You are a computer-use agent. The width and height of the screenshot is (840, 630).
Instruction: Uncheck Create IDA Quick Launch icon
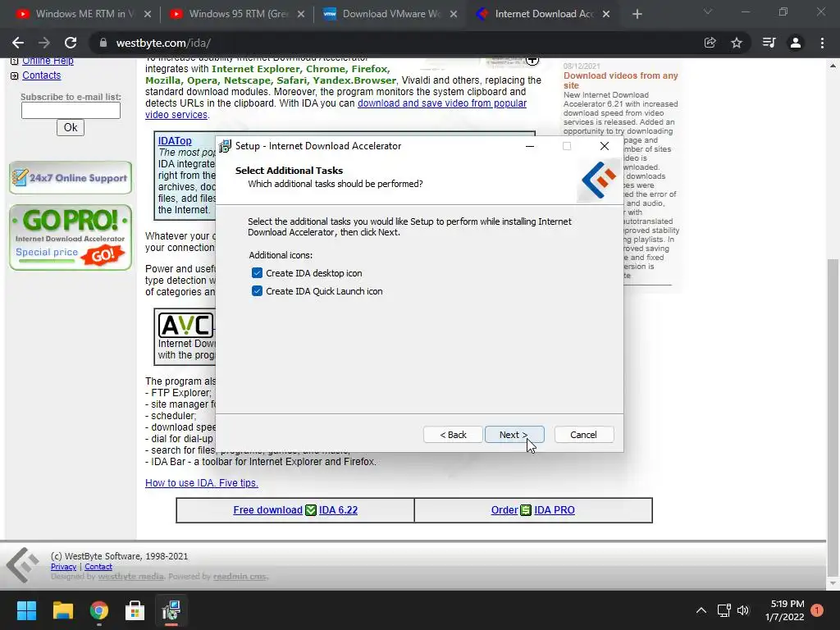coord(257,291)
